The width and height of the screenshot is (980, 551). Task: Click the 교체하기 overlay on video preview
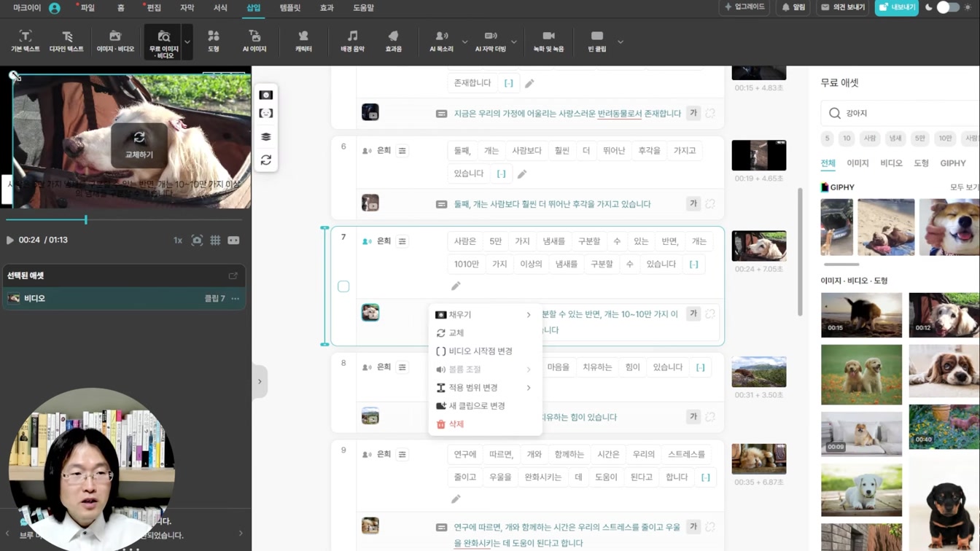tap(139, 144)
